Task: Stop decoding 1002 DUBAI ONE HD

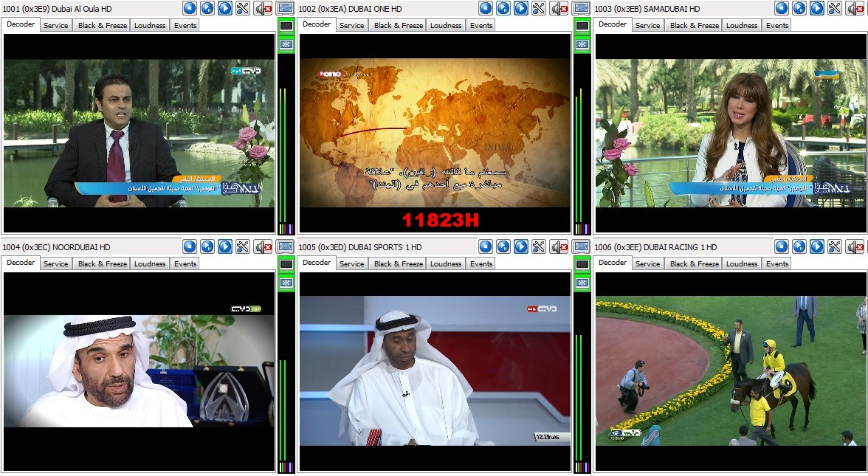Action: click(x=486, y=8)
